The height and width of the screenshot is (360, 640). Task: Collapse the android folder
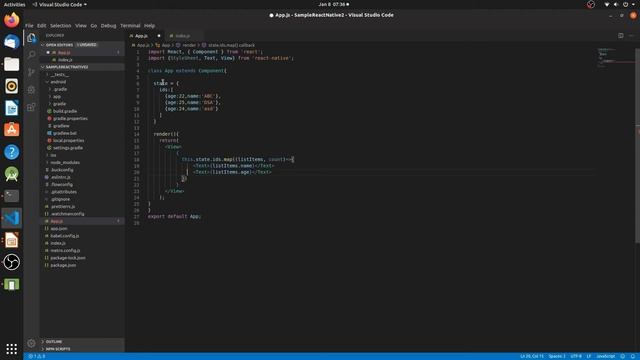(58, 82)
